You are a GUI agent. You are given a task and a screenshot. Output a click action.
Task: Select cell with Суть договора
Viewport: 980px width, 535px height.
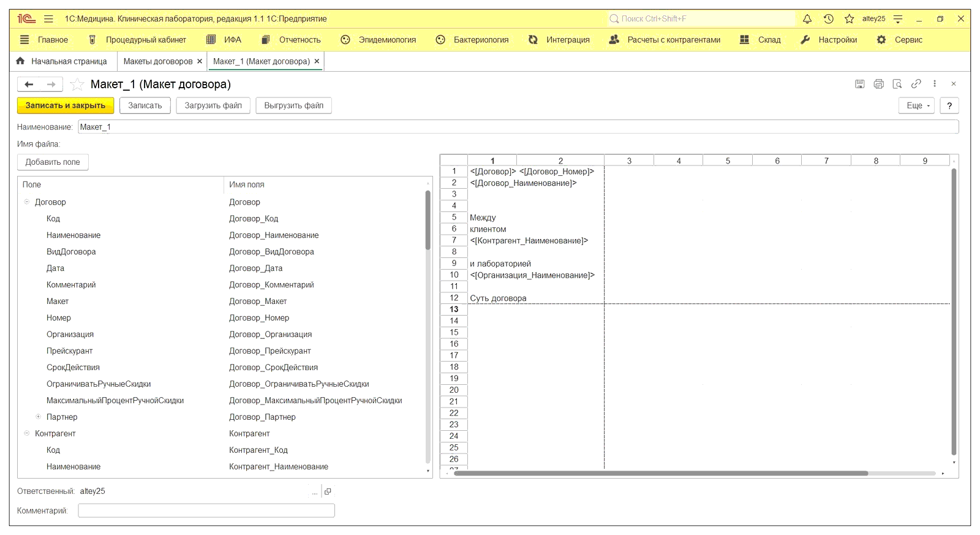tap(498, 298)
